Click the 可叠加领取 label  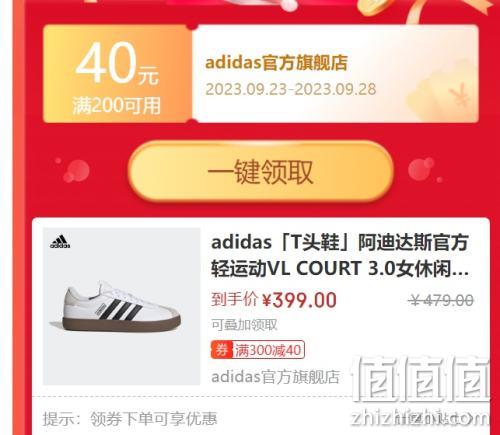click(x=244, y=325)
